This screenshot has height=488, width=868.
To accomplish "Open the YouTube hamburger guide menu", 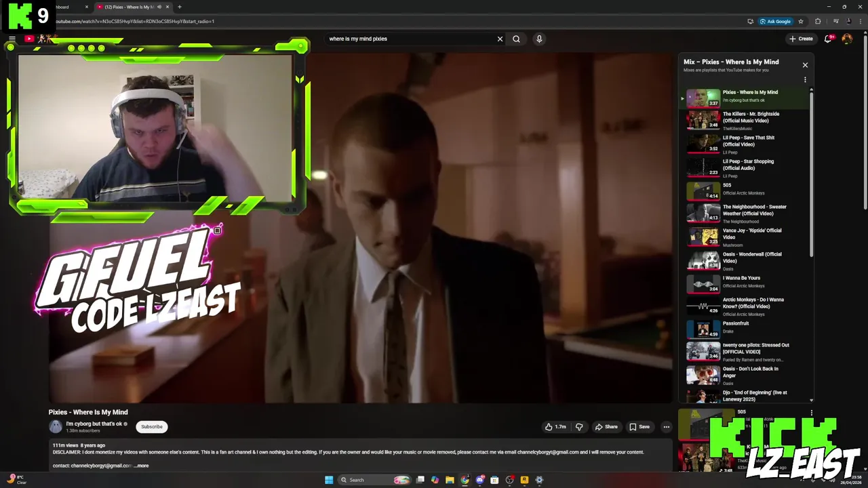I will (12, 39).
